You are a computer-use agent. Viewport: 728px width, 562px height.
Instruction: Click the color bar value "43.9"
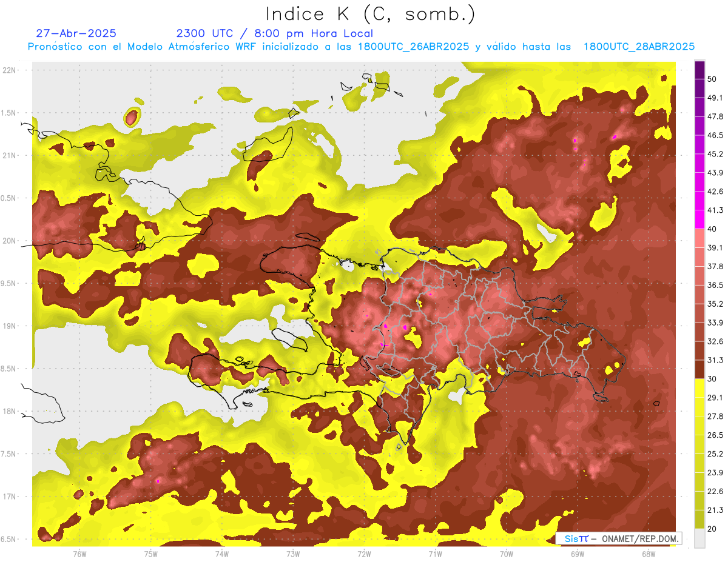(715, 173)
